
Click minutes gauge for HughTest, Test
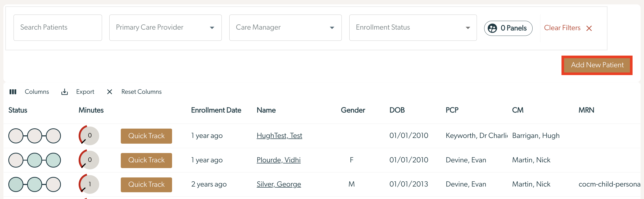[x=89, y=136]
